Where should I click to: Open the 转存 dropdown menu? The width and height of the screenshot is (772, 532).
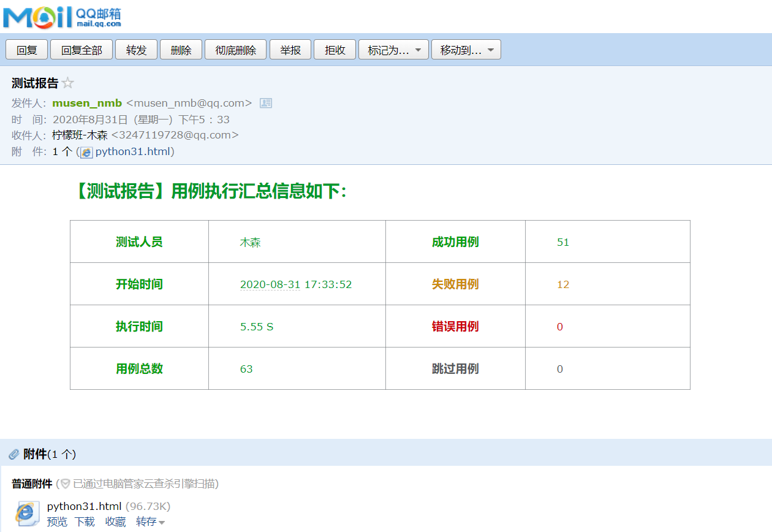151,522
